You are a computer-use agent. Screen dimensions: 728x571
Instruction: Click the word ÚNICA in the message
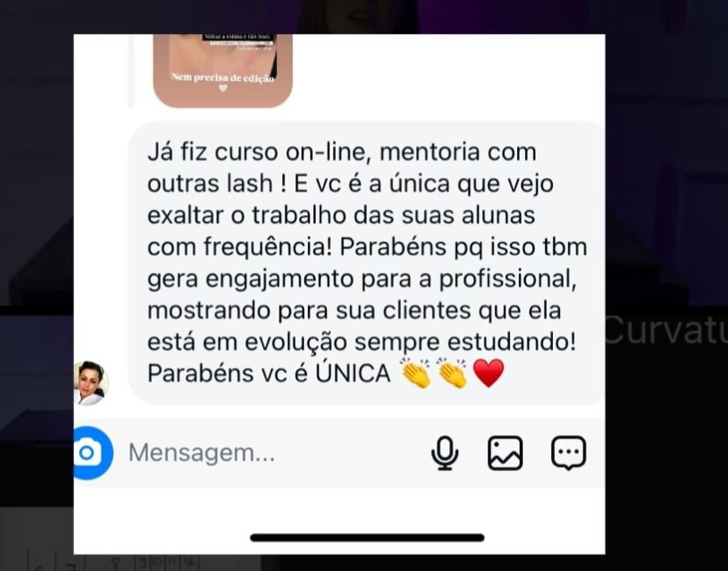pyautogui.click(x=353, y=374)
